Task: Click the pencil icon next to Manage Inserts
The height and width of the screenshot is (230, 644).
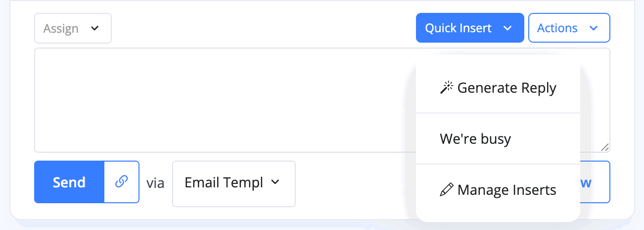Action: (447, 190)
